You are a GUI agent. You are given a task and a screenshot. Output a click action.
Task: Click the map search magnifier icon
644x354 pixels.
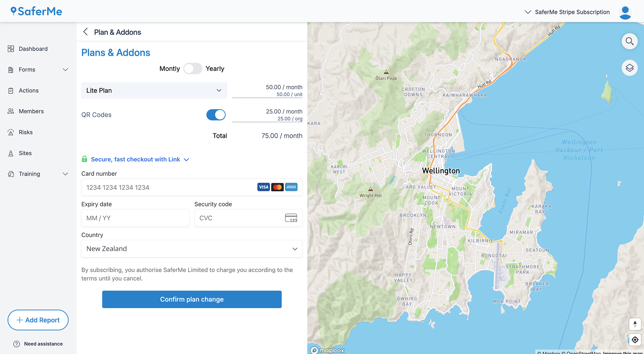point(629,41)
